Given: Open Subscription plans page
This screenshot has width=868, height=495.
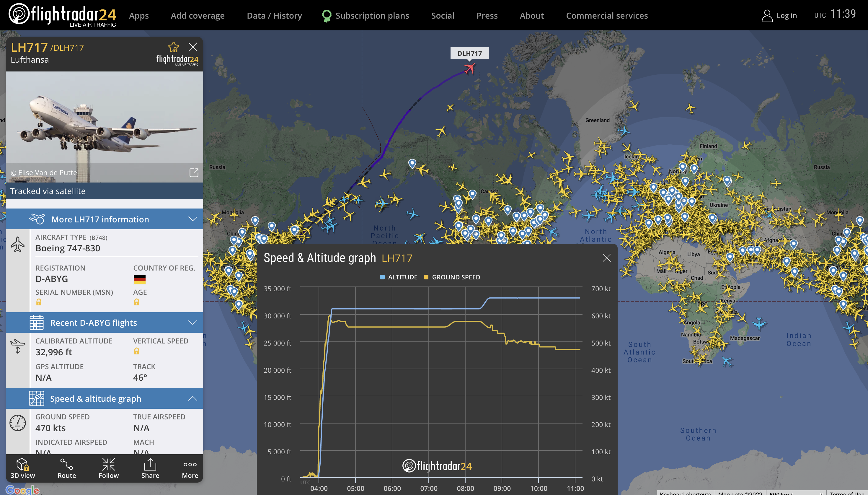Looking at the screenshot, I should click(x=372, y=16).
